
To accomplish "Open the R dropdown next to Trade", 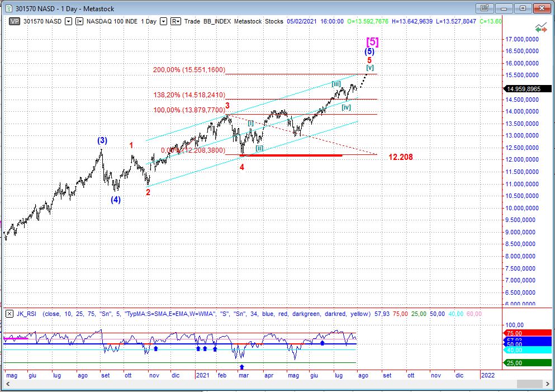I will [x=175, y=21].
